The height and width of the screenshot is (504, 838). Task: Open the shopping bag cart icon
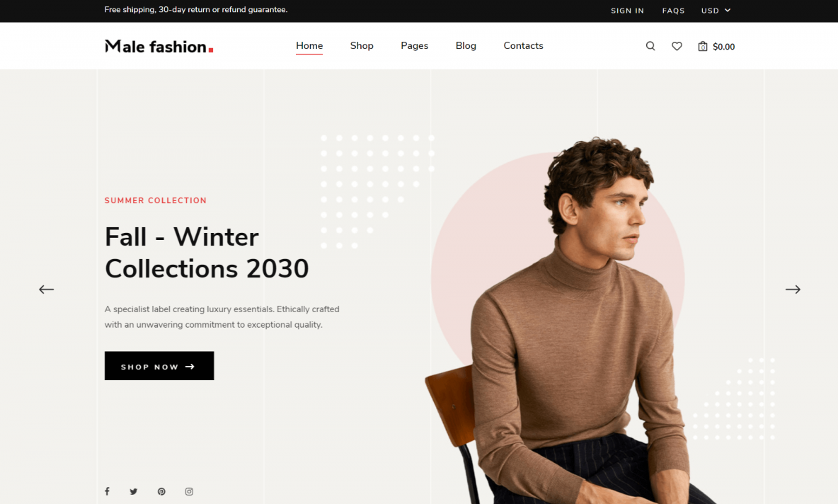702,47
